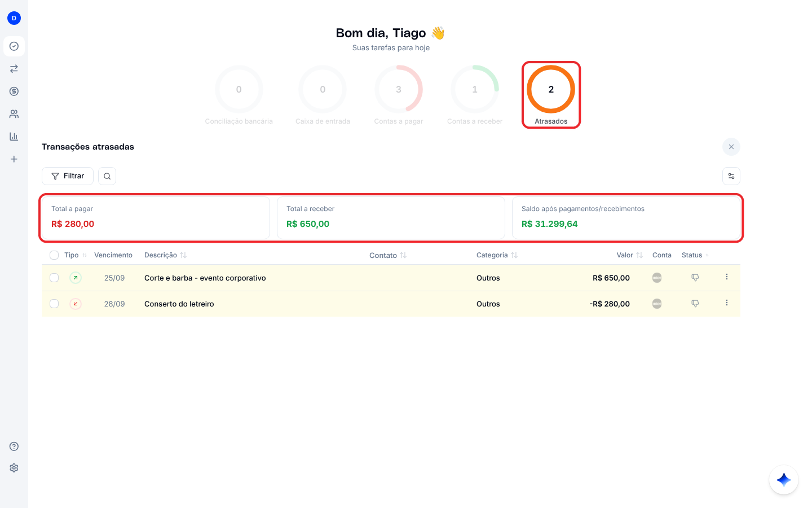Open the settings gear icon
812x508 pixels.
click(x=14, y=468)
